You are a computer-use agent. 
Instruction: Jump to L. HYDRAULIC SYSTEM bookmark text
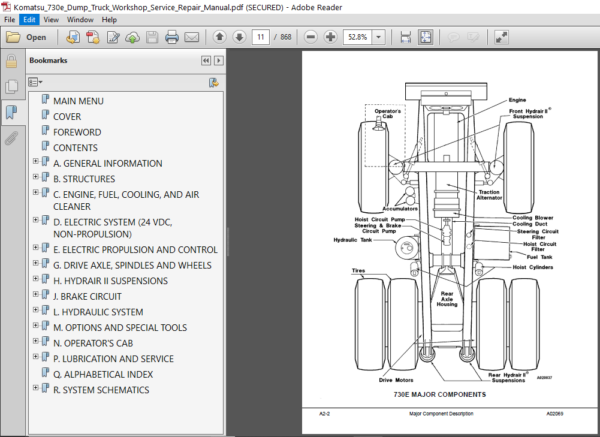(x=98, y=312)
